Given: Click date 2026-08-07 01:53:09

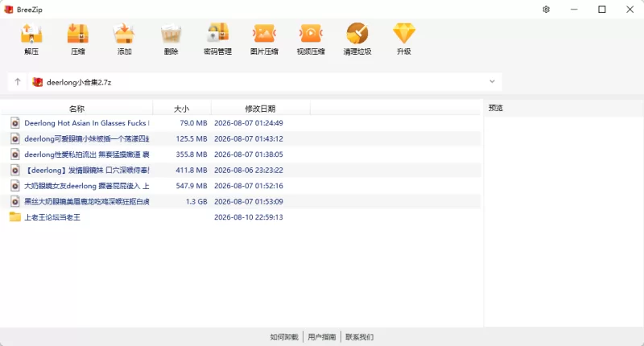Looking at the screenshot, I should tap(249, 201).
